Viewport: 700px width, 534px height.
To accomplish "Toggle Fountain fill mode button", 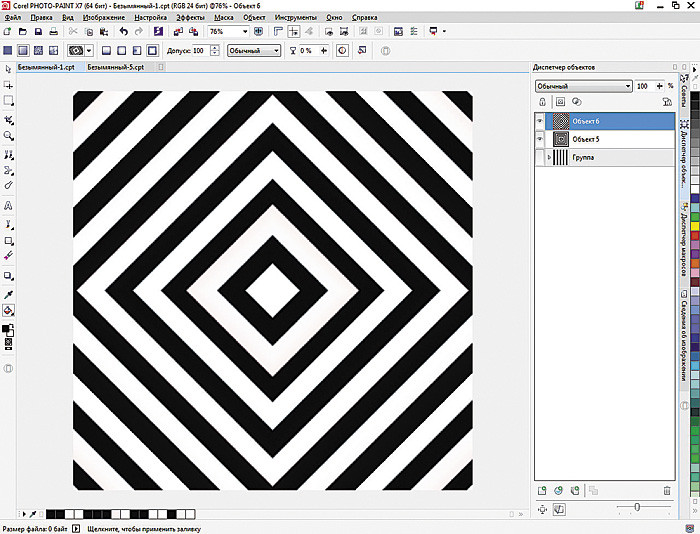I will coord(23,50).
